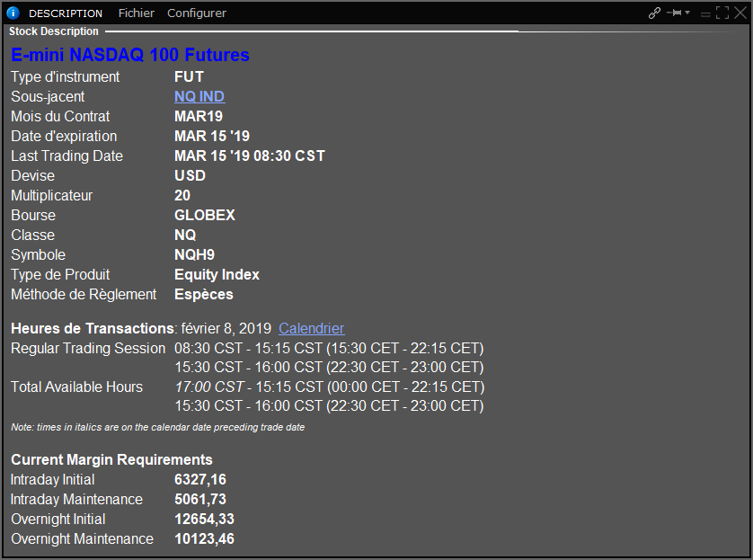The image size is (753, 560).
Task: Select the DESCRIPTION window title
Action: tap(66, 13)
